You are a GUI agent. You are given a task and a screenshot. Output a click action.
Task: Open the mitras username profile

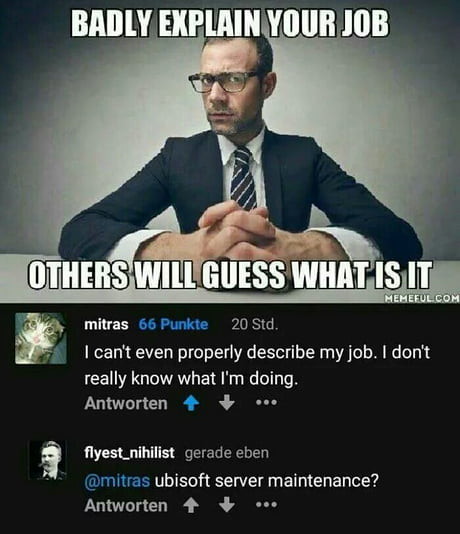coord(106,325)
